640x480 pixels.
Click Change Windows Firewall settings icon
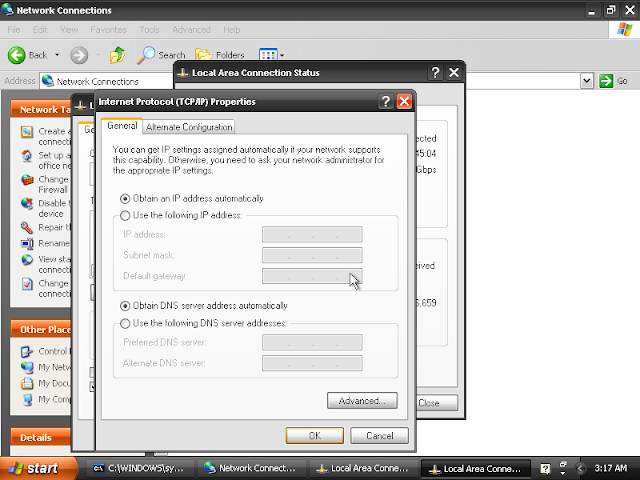(x=27, y=180)
